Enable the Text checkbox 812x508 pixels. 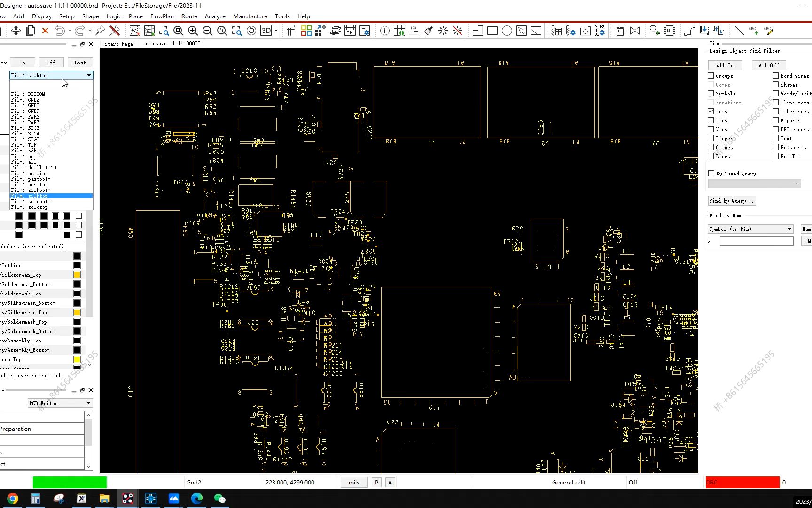pos(776,138)
